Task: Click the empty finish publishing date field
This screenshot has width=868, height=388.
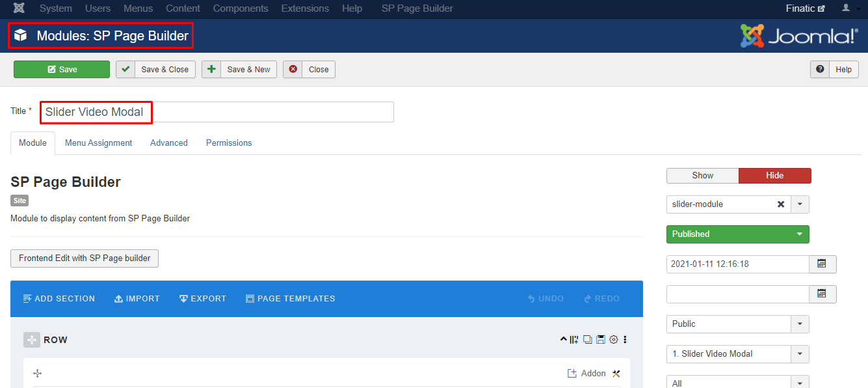Action: click(738, 294)
